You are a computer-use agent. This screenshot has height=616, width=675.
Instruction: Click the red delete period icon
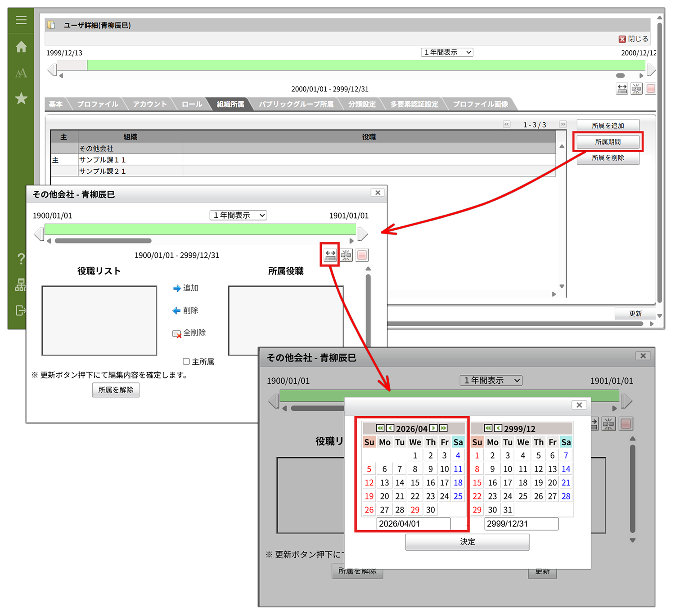(x=362, y=255)
